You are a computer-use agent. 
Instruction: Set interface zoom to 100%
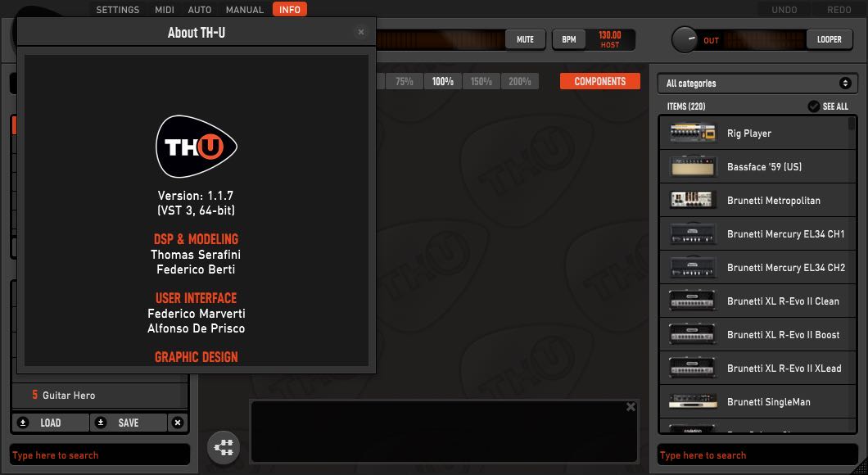coord(442,81)
